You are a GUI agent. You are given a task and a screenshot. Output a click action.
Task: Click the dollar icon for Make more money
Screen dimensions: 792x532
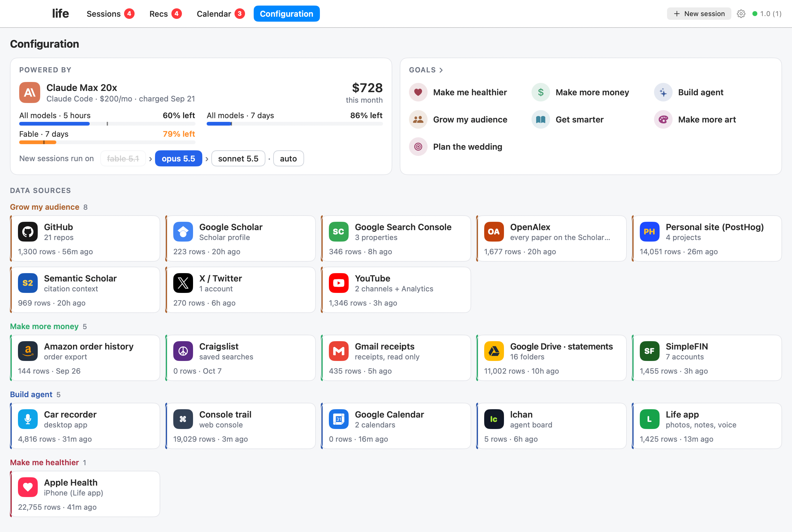540,92
